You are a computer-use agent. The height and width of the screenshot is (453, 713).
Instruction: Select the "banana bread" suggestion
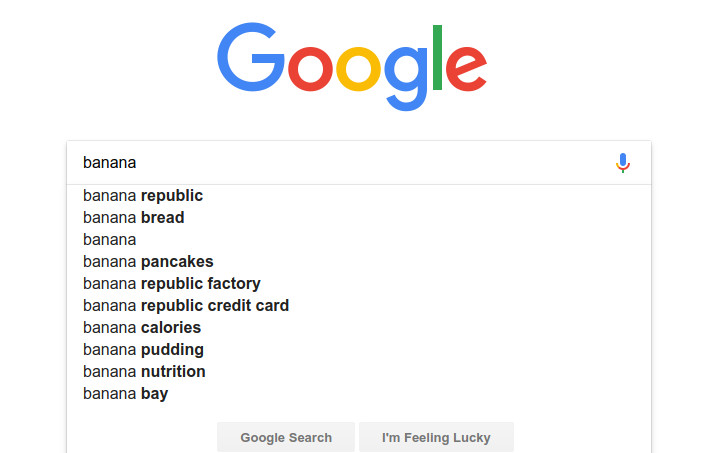[359, 217]
